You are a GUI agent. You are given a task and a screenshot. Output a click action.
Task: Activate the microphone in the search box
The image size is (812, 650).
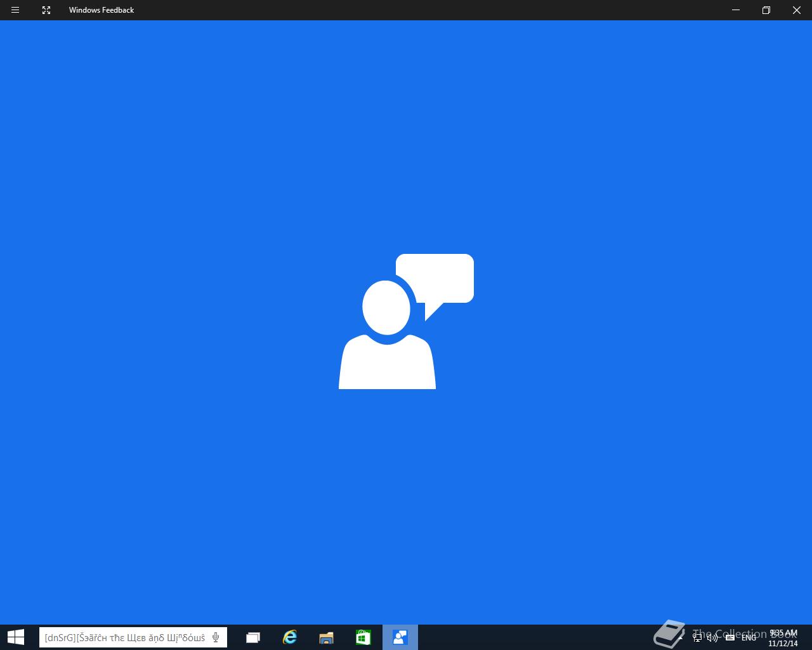point(216,637)
